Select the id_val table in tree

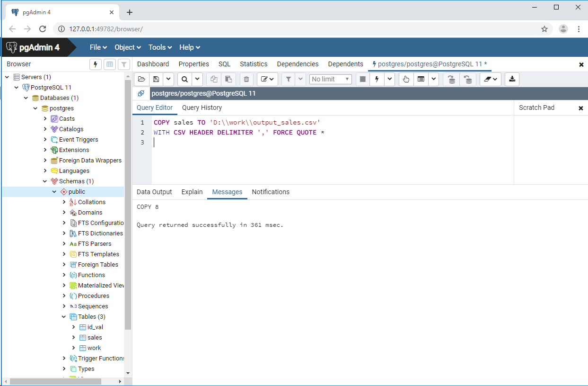click(x=95, y=327)
